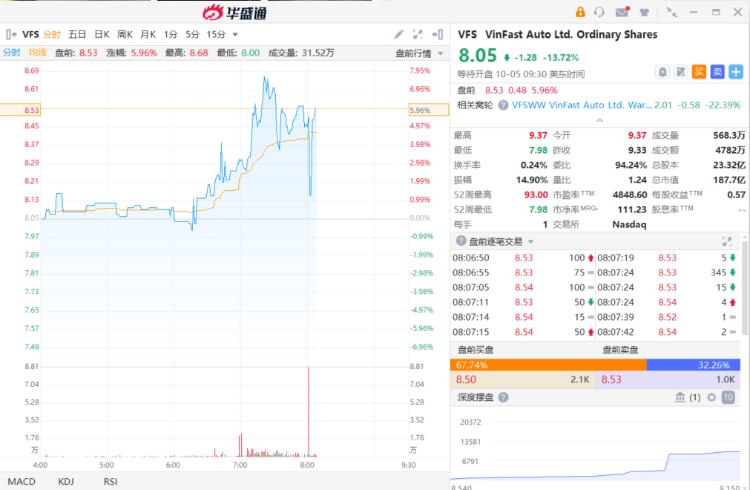Open more timeframes dropdown after 15分
This screenshot has height=490, width=750.
pos(235,34)
